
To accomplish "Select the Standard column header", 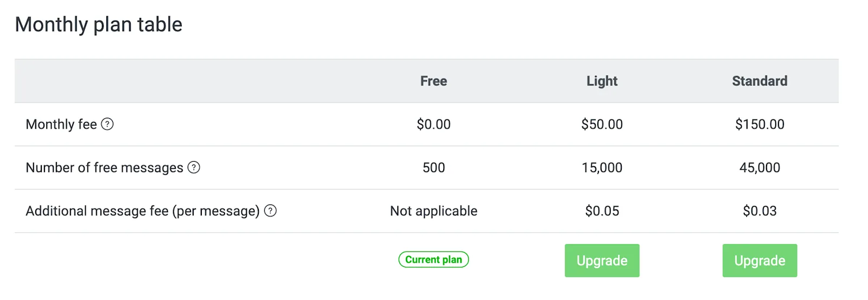I will (x=759, y=81).
